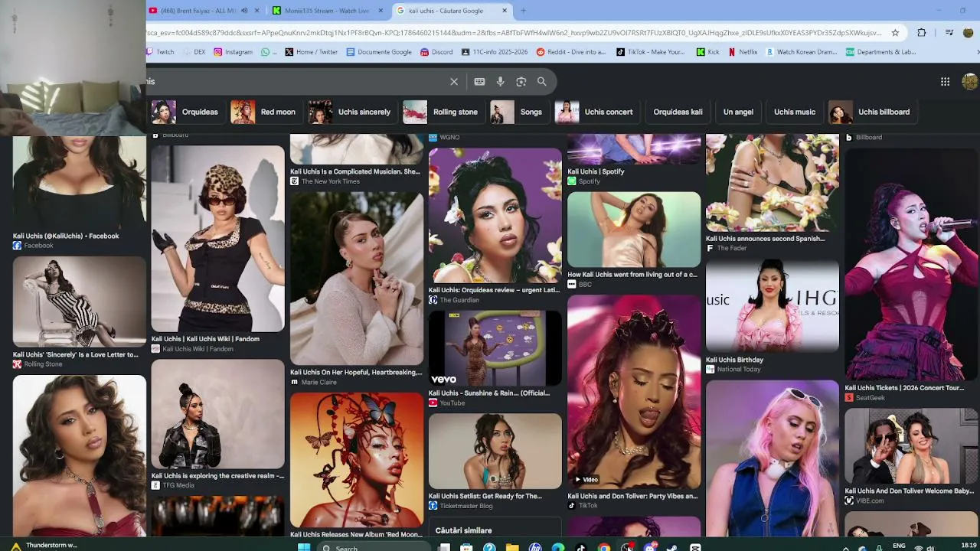Switch to the Moniii135 Stream tab

pyautogui.click(x=328, y=11)
